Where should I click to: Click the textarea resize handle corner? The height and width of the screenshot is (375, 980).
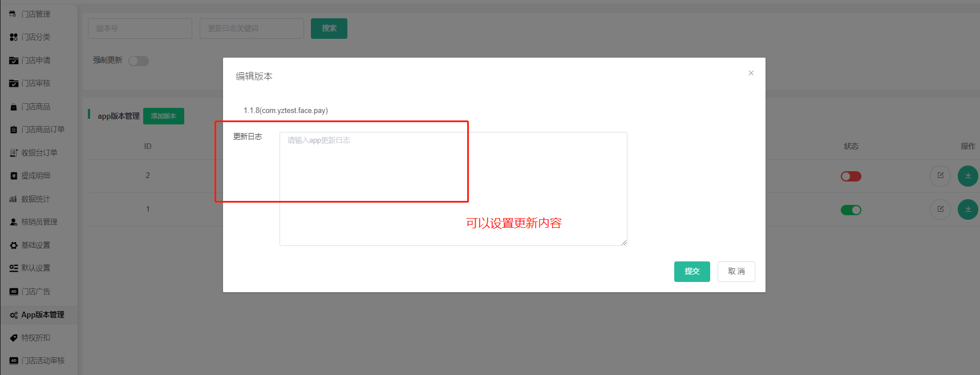pyautogui.click(x=624, y=243)
